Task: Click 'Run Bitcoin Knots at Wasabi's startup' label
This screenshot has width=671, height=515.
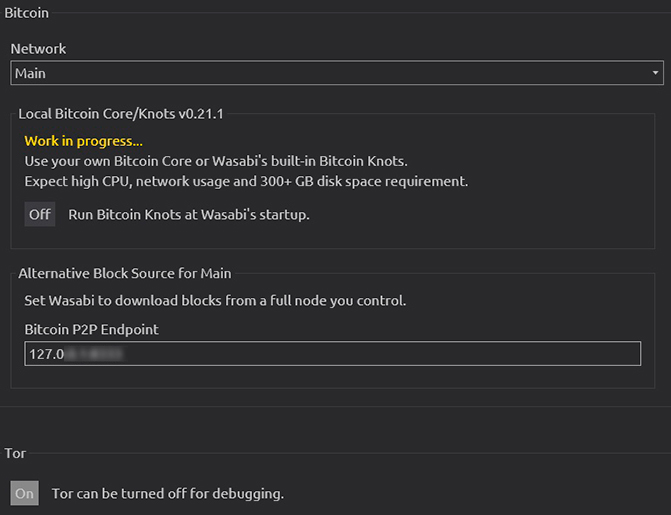Action: pos(189,214)
